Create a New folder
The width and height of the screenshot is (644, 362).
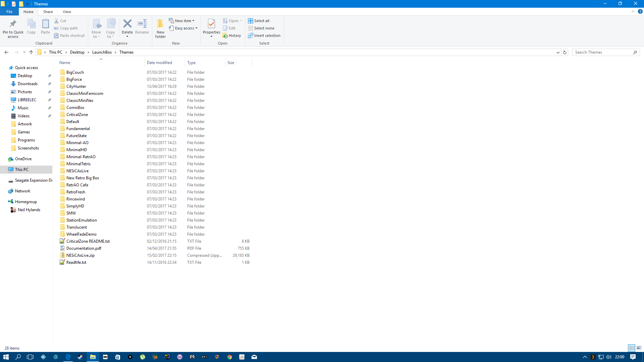[160, 28]
